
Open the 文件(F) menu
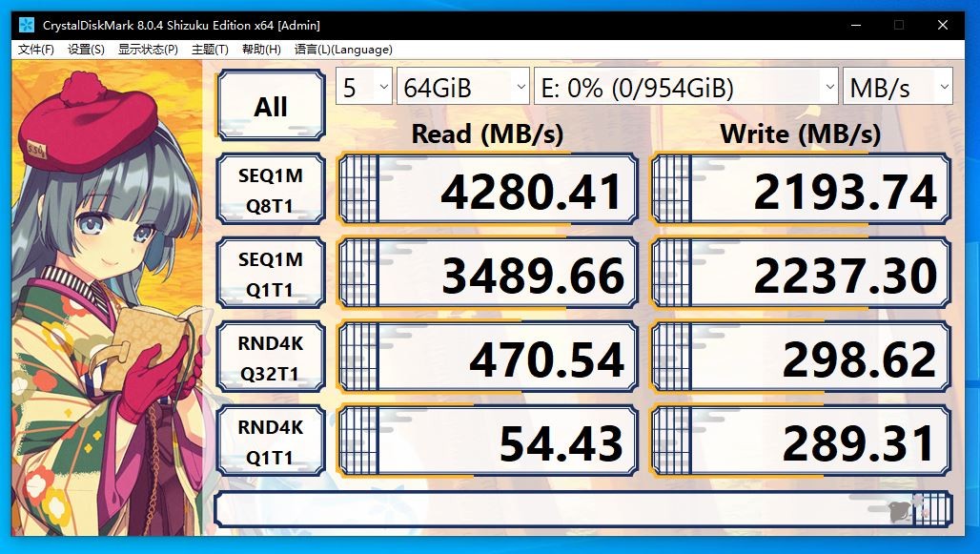[35, 50]
